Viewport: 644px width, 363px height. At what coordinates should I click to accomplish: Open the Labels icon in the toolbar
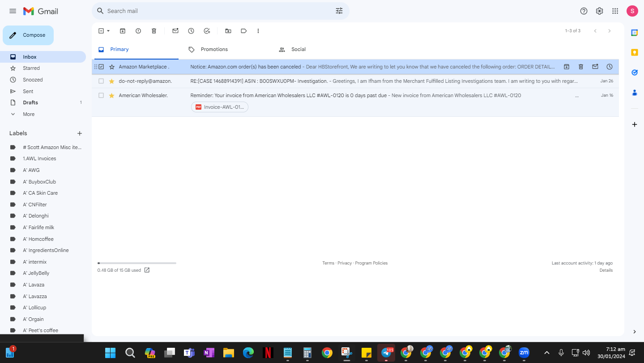pos(244,31)
